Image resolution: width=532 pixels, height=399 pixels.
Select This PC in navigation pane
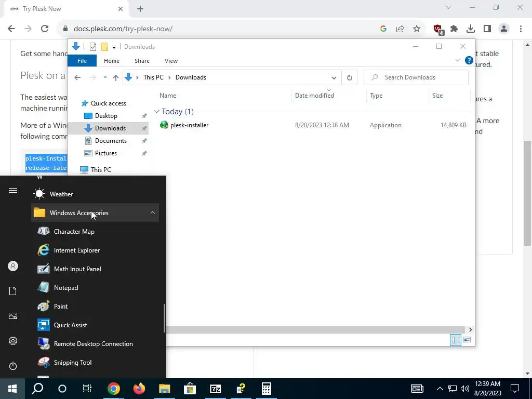[101, 170]
